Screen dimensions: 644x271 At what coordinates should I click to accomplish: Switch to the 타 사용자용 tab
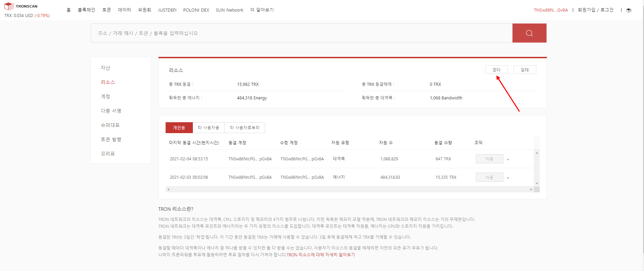pos(209,128)
